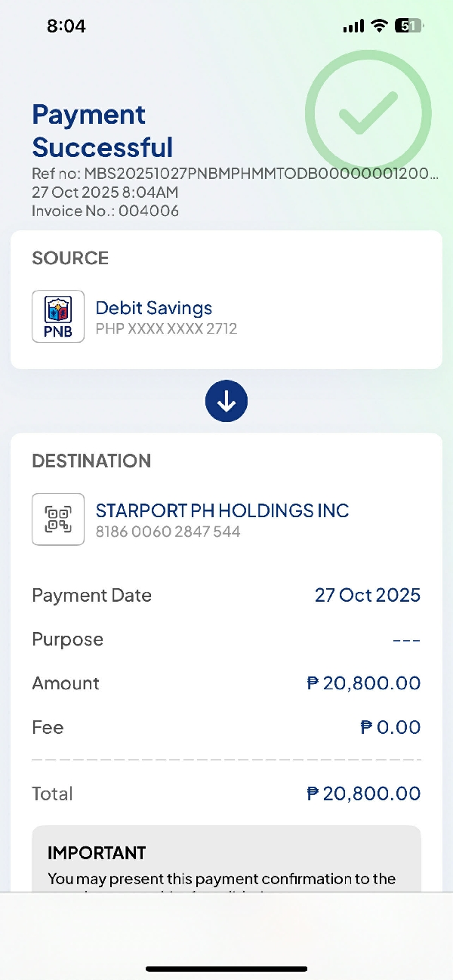This screenshot has height=980, width=453.
Task: Tap the Payment Date value 27 Oct 2025
Action: [367, 595]
